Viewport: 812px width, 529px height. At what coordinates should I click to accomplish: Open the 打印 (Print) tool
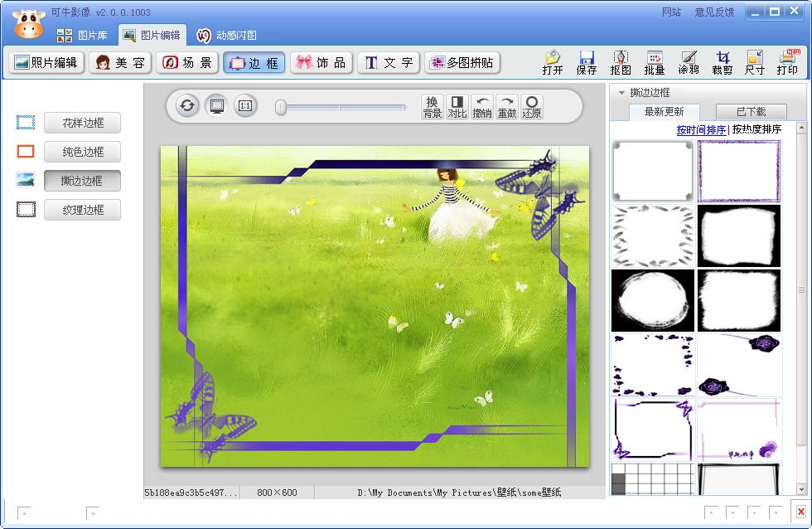[787, 62]
